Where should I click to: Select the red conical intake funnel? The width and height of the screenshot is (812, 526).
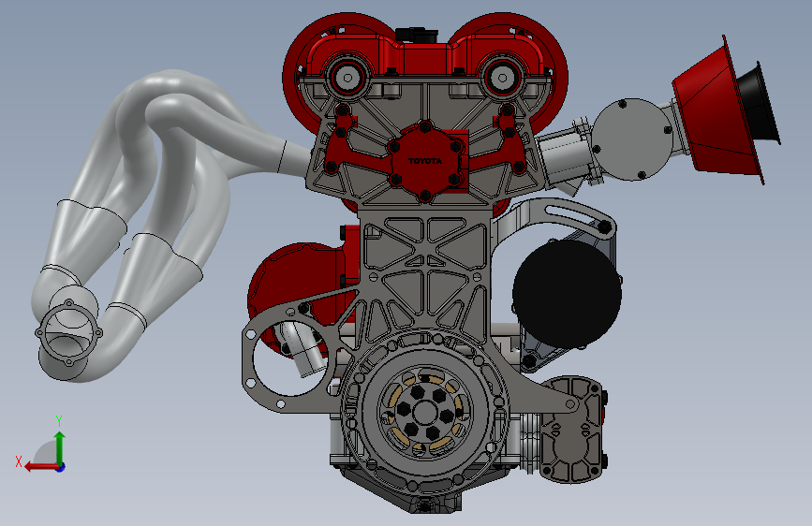(x=716, y=110)
